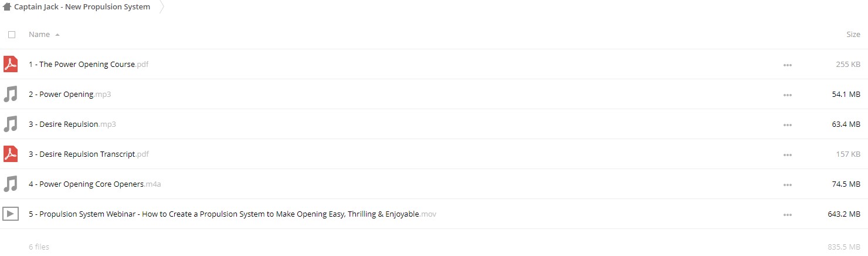Click PDF icon of Desire Repulsion Transcript
This screenshot has width=868, height=256.
point(11,154)
